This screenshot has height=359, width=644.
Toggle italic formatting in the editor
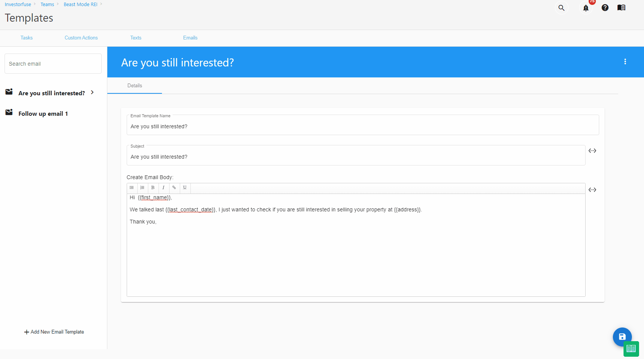(x=163, y=187)
